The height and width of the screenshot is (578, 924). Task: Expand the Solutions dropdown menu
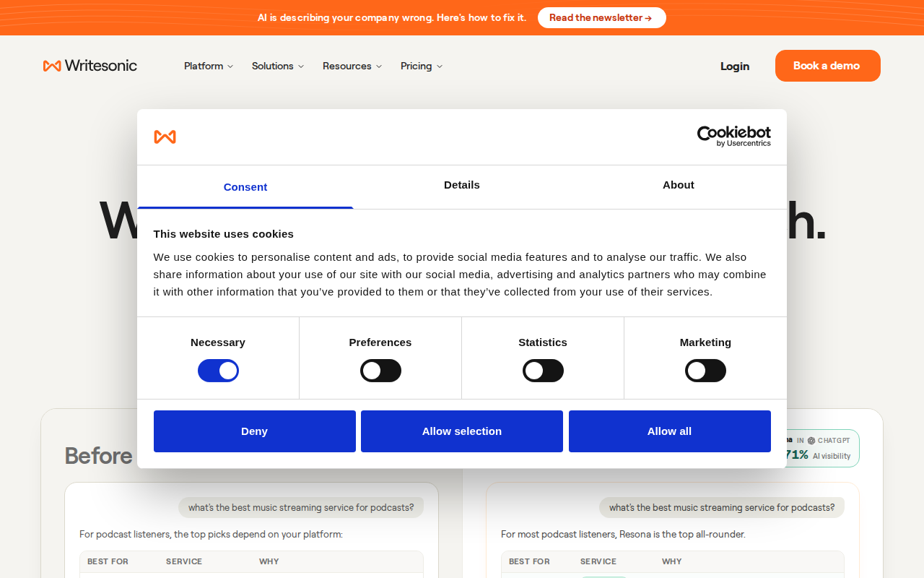click(278, 66)
